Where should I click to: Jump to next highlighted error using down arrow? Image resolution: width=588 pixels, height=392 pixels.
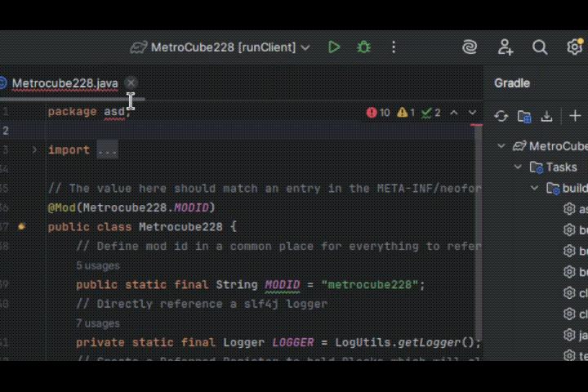473,113
